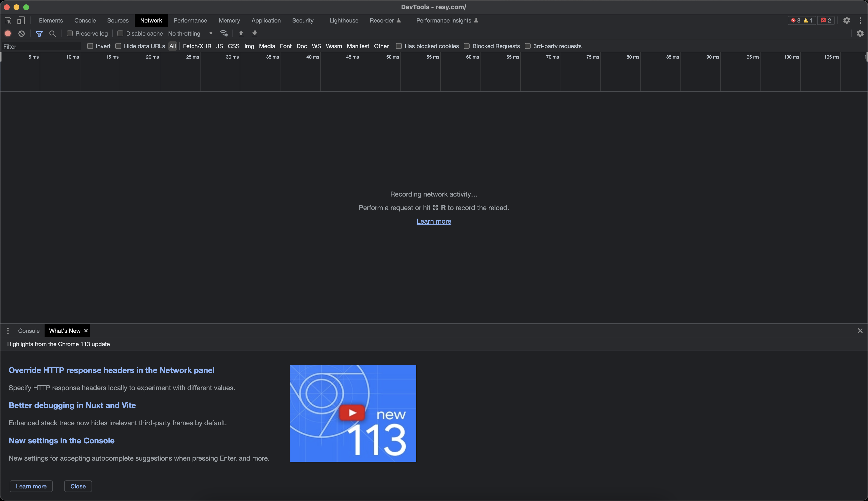
Task: Check the Disable cache option
Action: [120, 33]
